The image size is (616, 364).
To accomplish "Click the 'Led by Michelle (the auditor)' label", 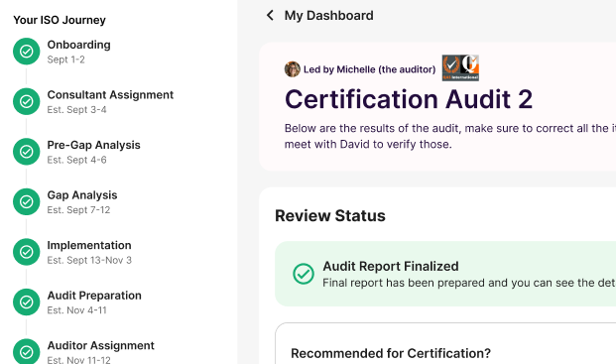I will (x=369, y=69).
